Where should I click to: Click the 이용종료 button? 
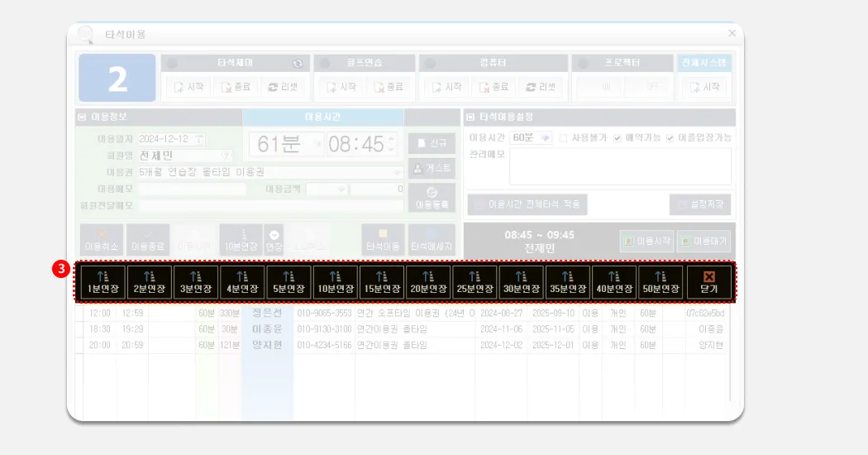pos(148,240)
